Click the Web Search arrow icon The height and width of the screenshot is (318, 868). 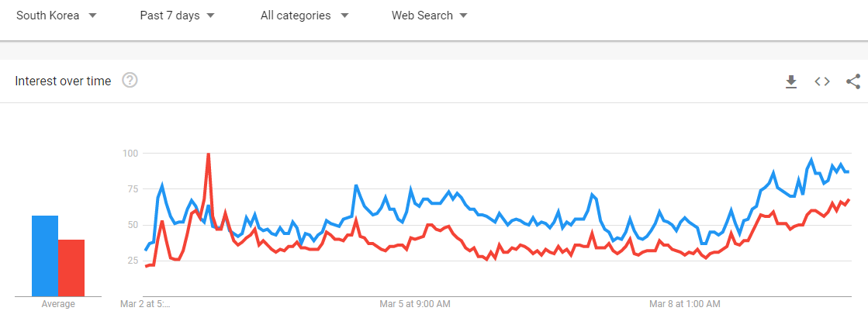[x=463, y=16]
